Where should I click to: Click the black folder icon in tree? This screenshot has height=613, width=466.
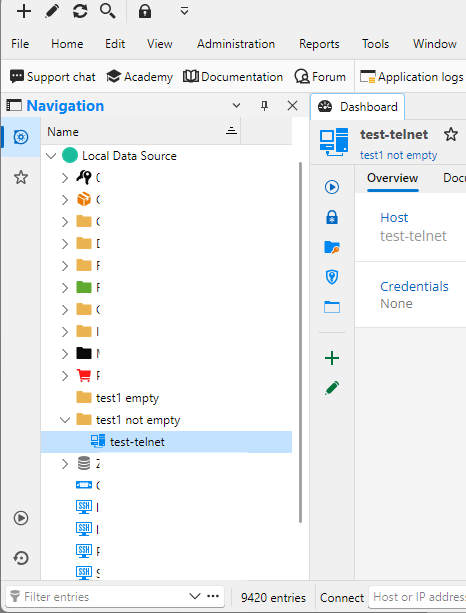[x=84, y=353]
